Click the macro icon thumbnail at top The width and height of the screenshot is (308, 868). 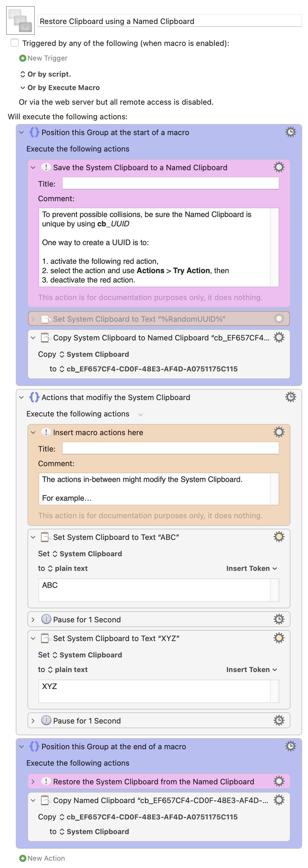(x=20, y=20)
